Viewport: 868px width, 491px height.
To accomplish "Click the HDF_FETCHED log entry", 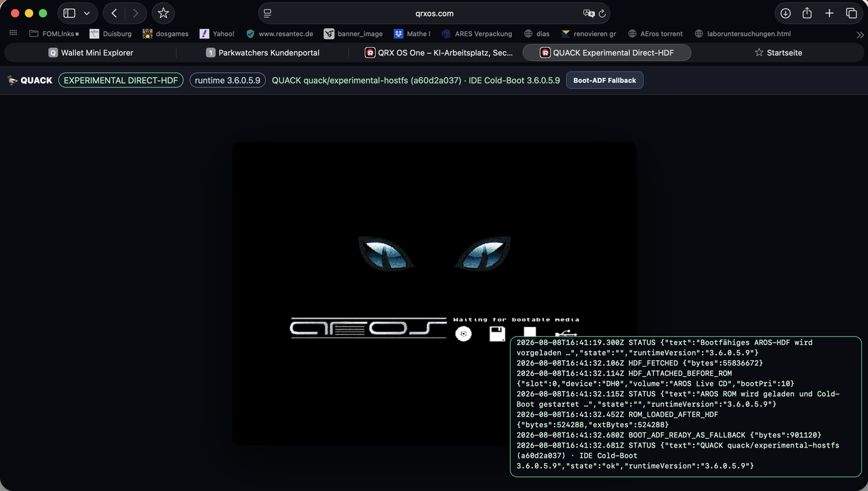I will 639,363.
